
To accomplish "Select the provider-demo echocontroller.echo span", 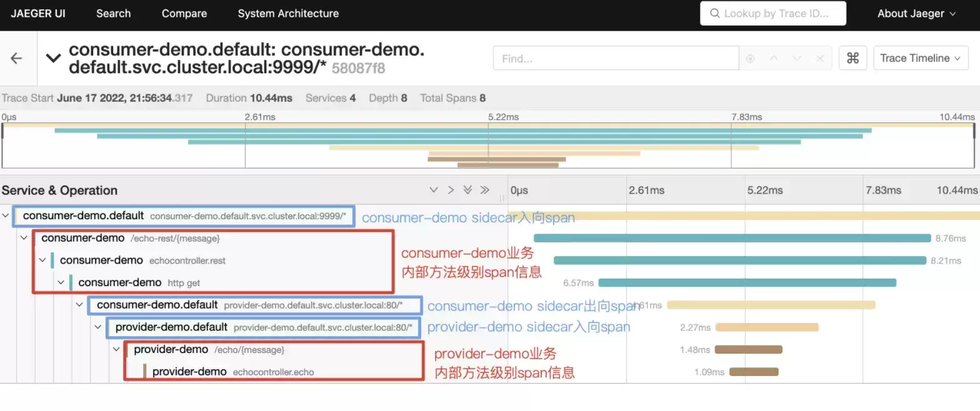I will click(x=232, y=372).
